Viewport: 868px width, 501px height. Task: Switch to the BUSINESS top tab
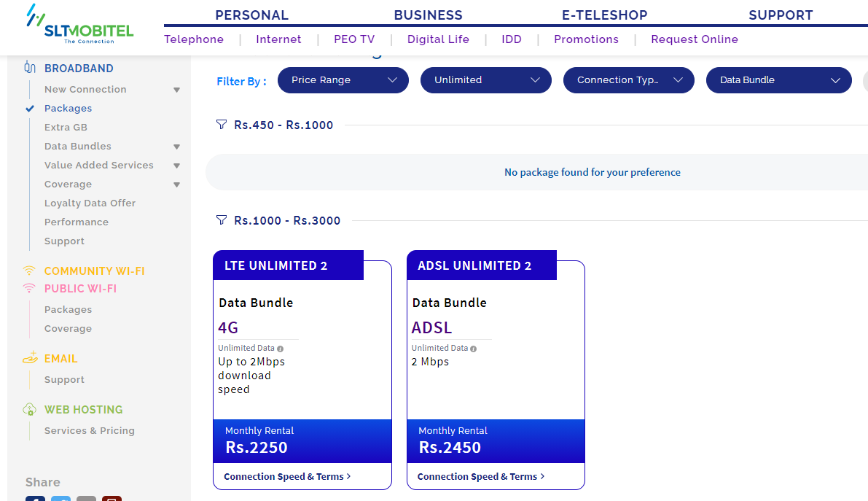pos(428,15)
